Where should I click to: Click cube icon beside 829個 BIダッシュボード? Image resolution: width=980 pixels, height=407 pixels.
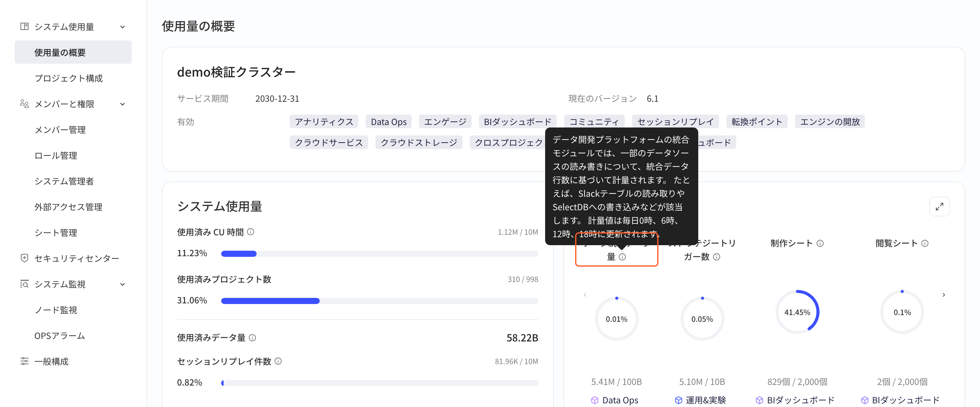coord(759,400)
